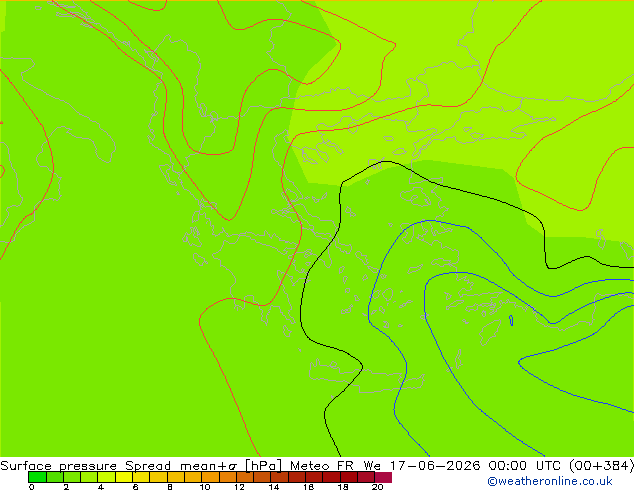The width and height of the screenshot is (634, 490).
Task: Click the legend number "0"
Action: 32,487
